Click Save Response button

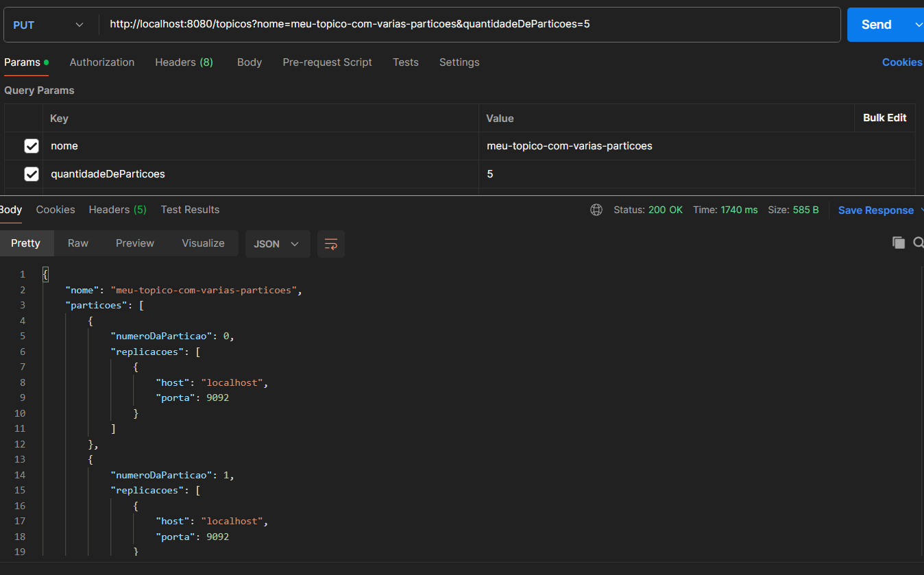(875, 210)
